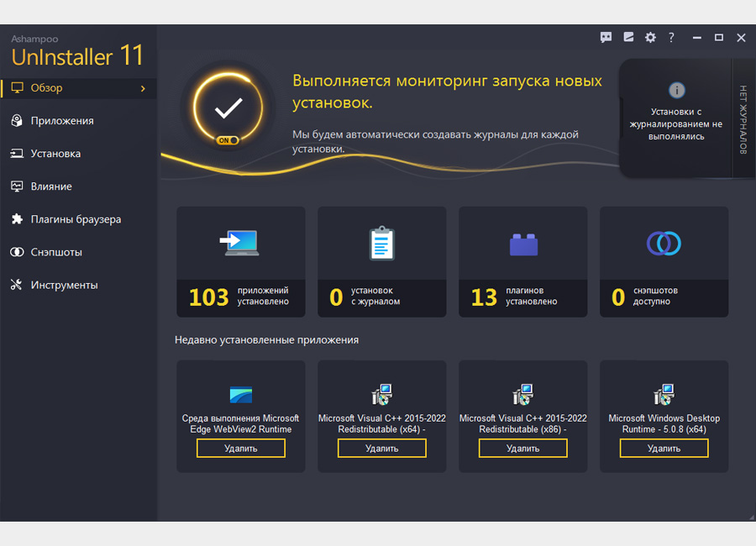Screen dimensions: 756x546
Task: Click Windows Desktop Runtime installer icon
Action: coord(664,394)
